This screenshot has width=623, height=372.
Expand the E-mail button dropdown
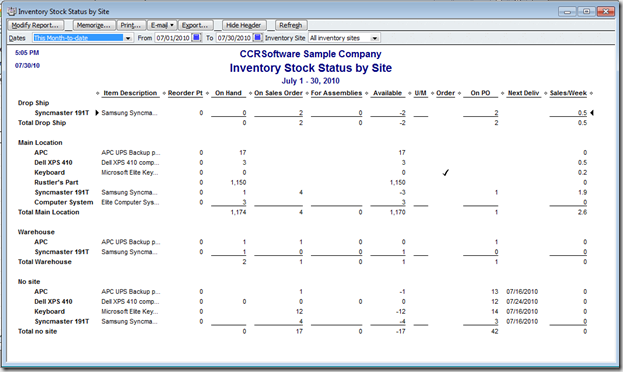[x=172, y=25]
